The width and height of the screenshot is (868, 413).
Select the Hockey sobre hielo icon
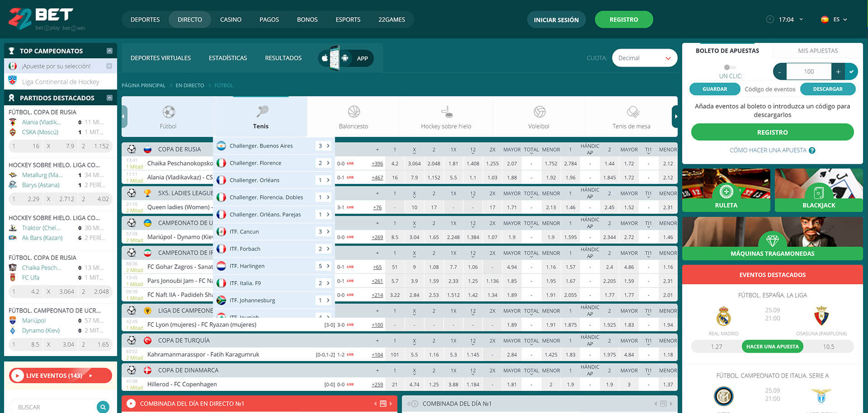447,112
